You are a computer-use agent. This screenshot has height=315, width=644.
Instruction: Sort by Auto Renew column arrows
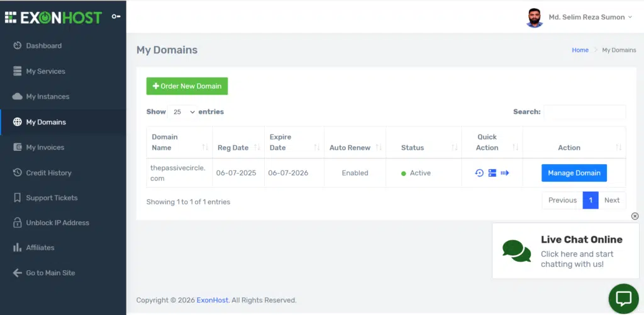[379, 147]
